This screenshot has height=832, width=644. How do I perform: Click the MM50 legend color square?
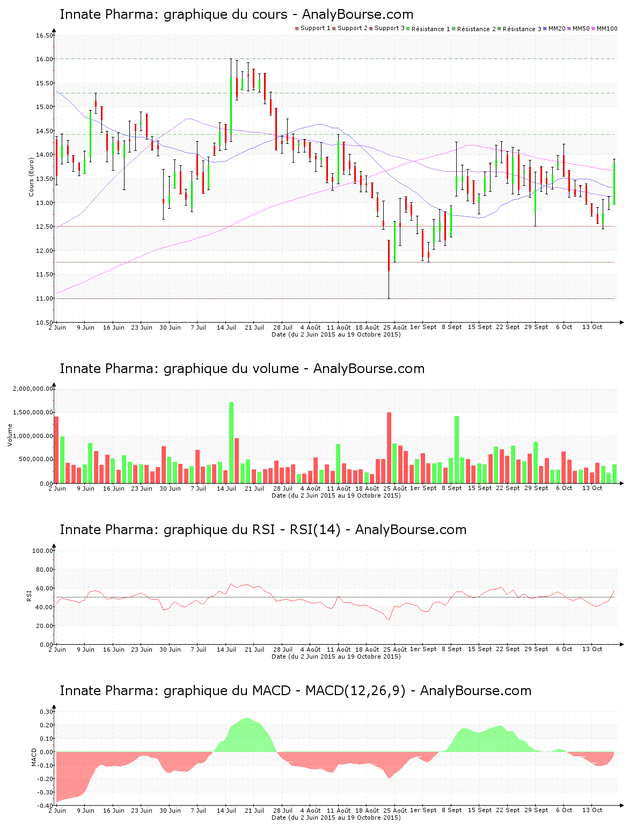coord(569,28)
